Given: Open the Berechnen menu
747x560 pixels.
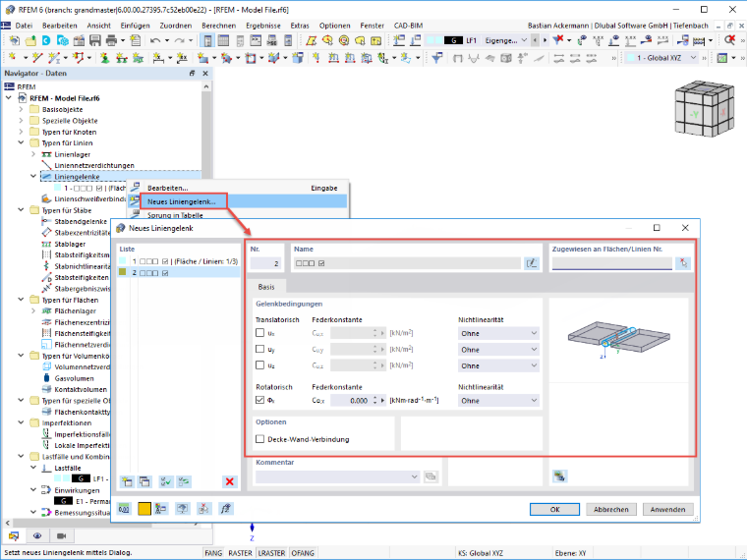Looking at the screenshot, I should pos(218,26).
